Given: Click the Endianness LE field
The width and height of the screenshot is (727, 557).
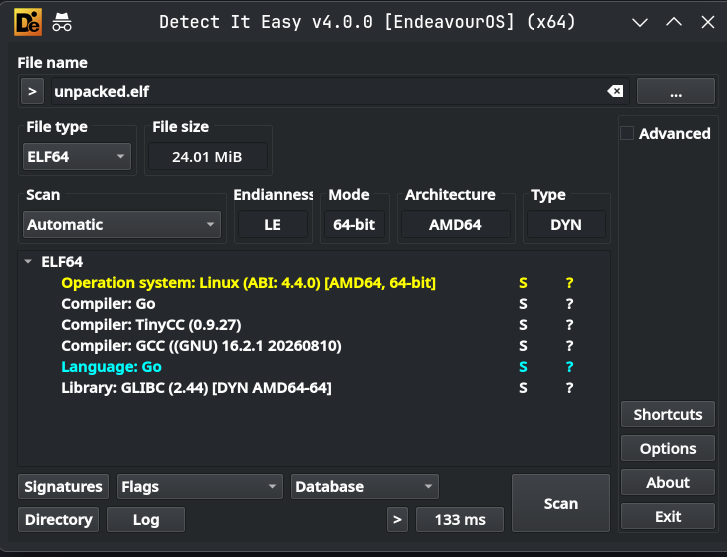Looking at the screenshot, I should (273, 224).
